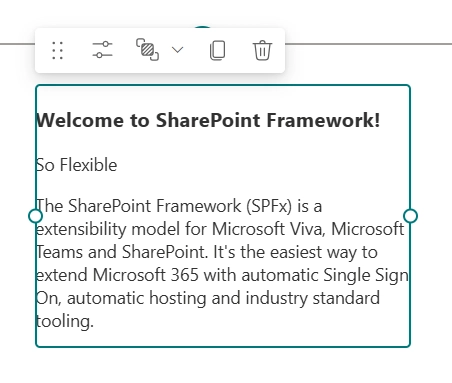The width and height of the screenshot is (452, 383).
Task: Open the edit web part properties icon
Action: 102,50
